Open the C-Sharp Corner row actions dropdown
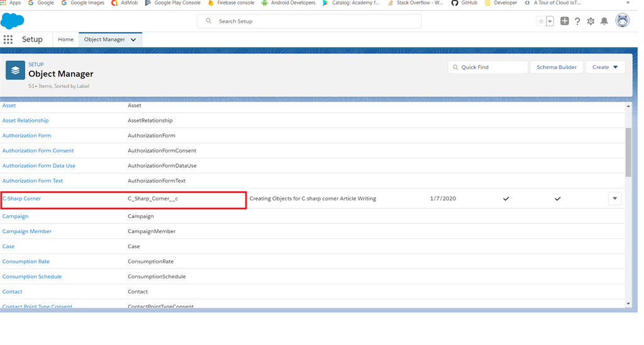The width and height of the screenshot is (644, 345). (614, 199)
